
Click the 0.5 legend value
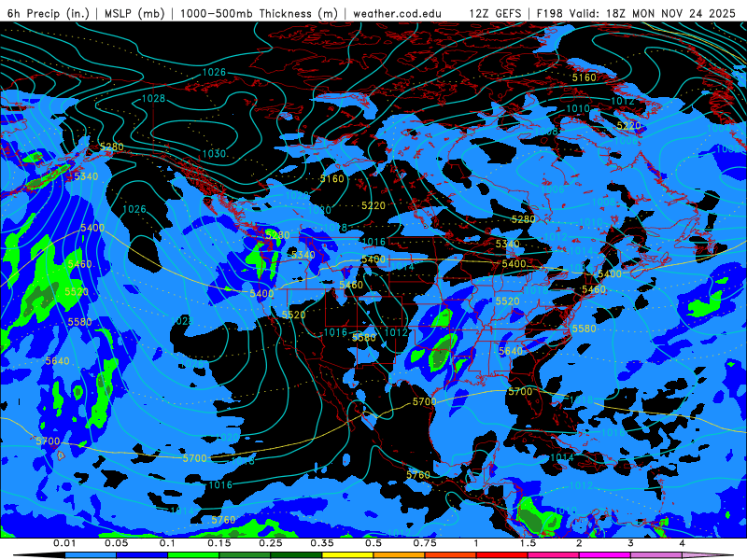[x=373, y=543]
